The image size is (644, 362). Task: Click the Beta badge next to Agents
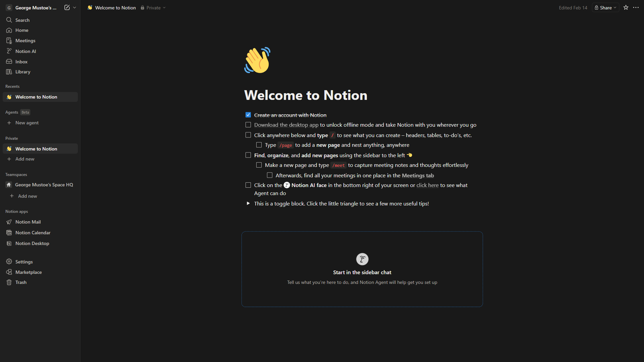coord(25,112)
